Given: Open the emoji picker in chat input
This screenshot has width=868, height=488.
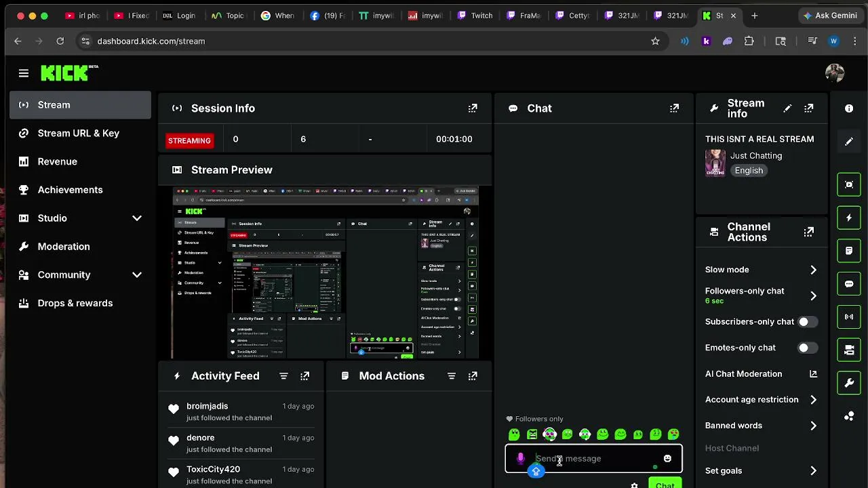Looking at the screenshot, I should point(667,459).
